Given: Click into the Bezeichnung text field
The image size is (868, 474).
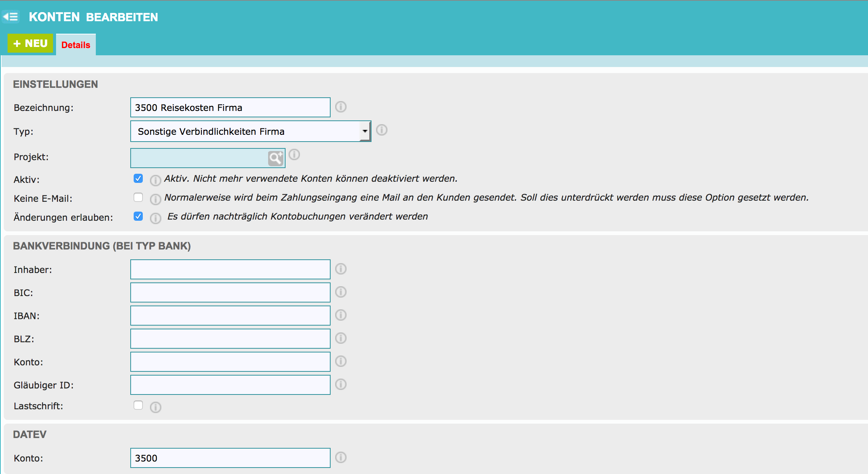Looking at the screenshot, I should tap(230, 108).
